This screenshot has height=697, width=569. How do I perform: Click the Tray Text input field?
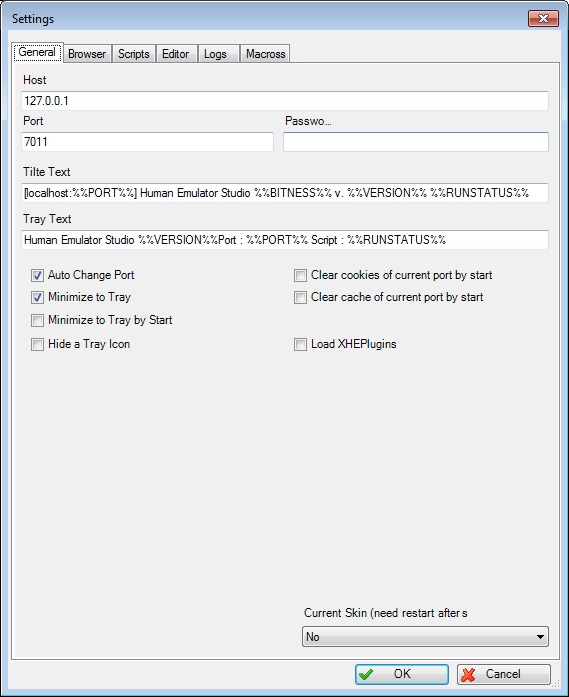284,240
